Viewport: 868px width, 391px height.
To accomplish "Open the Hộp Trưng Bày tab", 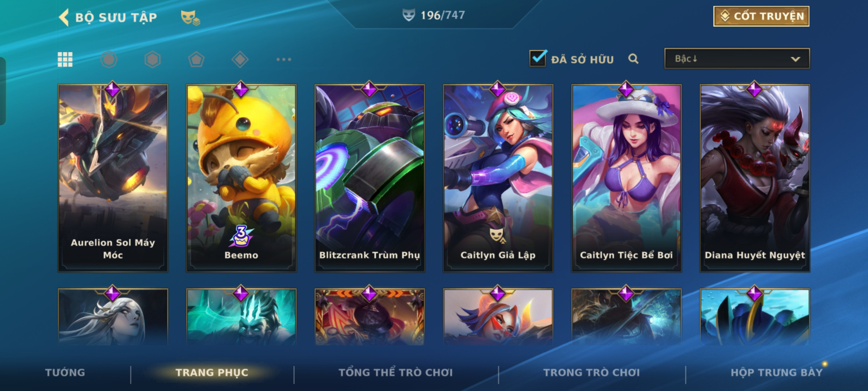I will click(776, 373).
